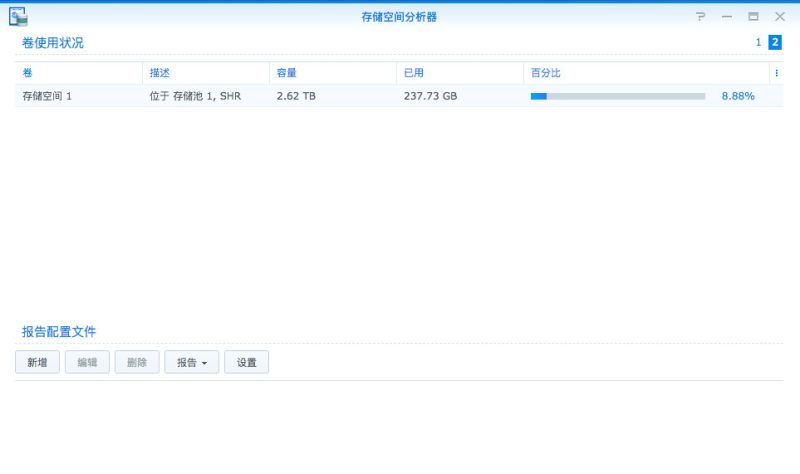
Task: Open the help question mark icon
Action: pyautogui.click(x=701, y=16)
